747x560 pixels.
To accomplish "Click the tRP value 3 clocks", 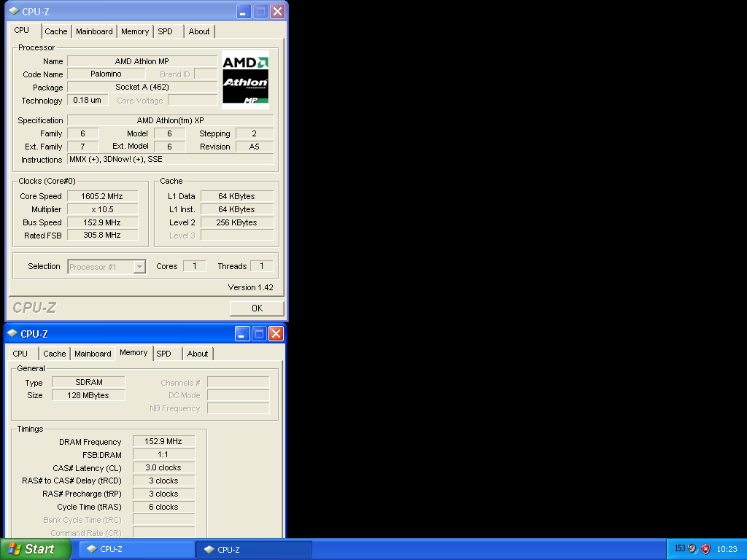I will point(163,494).
